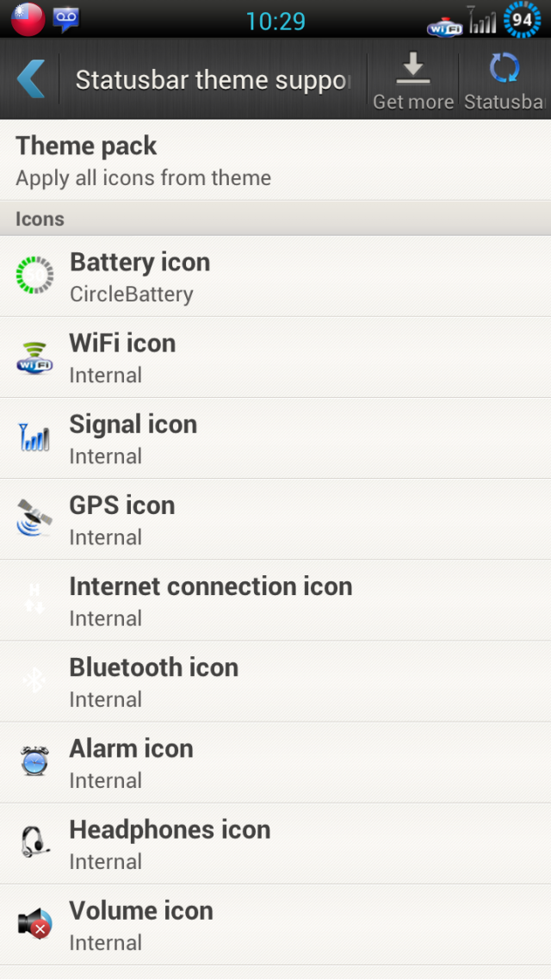Open Theme pack setting

(275, 160)
